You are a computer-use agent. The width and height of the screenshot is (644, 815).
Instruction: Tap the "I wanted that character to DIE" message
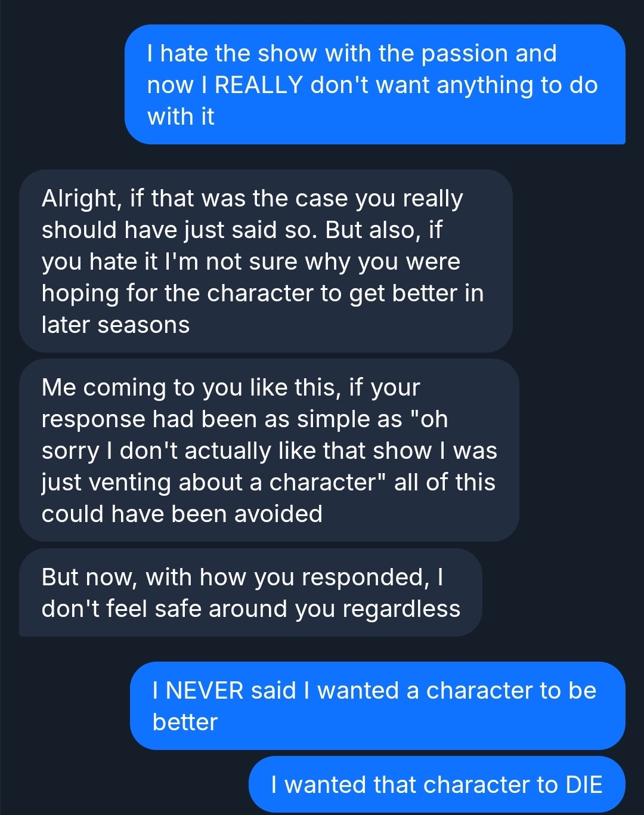436,785
